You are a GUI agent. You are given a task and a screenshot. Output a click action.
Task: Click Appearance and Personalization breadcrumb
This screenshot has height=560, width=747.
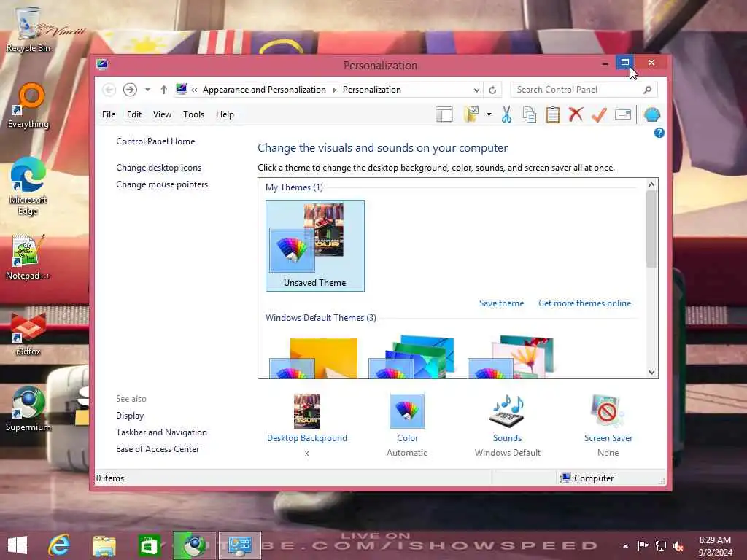pos(264,90)
